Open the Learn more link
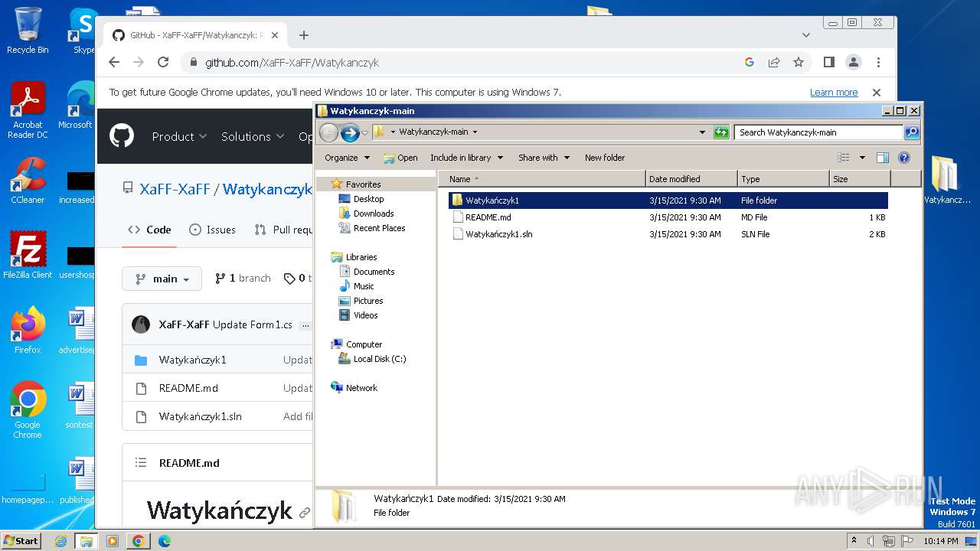 click(x=834, y=93)
